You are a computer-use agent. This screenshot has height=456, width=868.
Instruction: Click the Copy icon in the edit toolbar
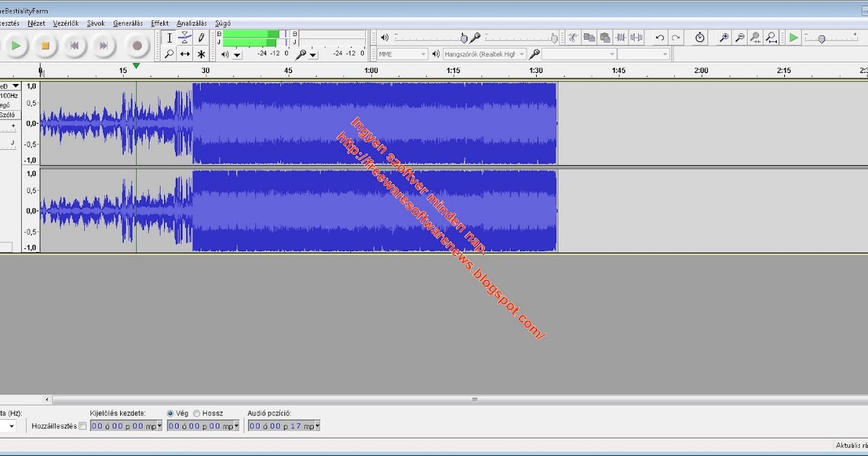click(590, 38)
